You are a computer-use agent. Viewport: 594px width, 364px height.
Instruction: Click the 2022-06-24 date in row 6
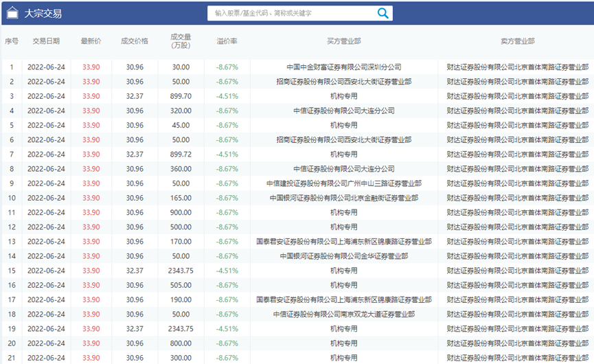pyautogui.click(x=46, y=140)
